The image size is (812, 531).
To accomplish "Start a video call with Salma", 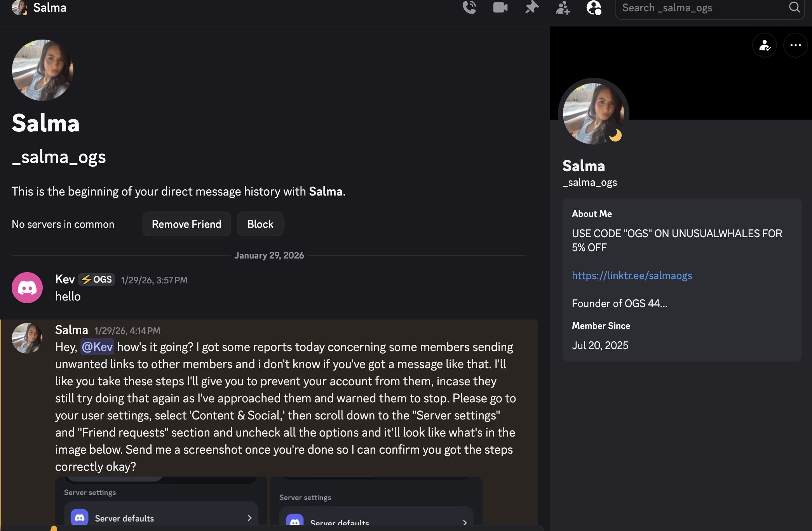I will 500,7.
